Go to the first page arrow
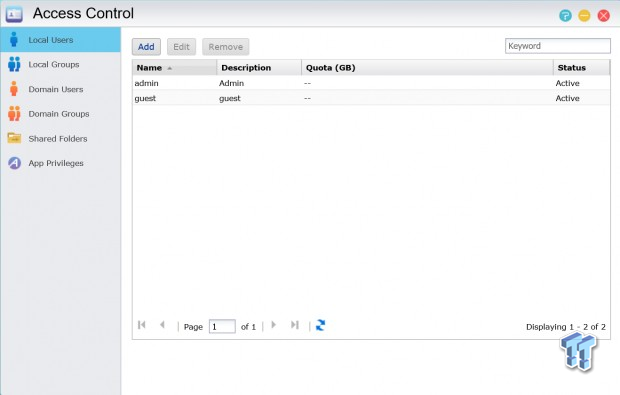This screenshot has height=395, width=620. [142, 325]
